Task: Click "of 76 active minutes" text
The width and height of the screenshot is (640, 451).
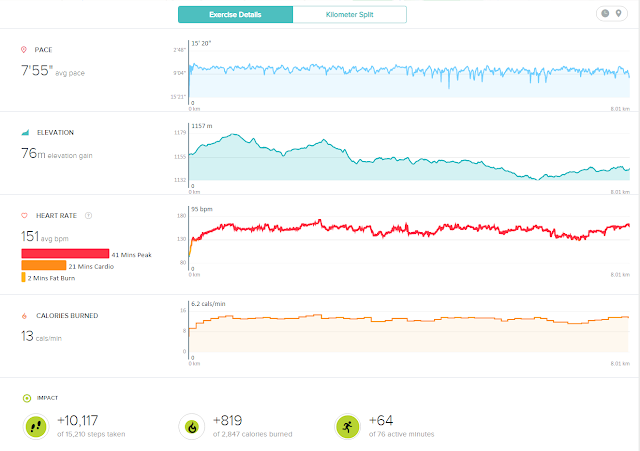Action: pos(402,434)
